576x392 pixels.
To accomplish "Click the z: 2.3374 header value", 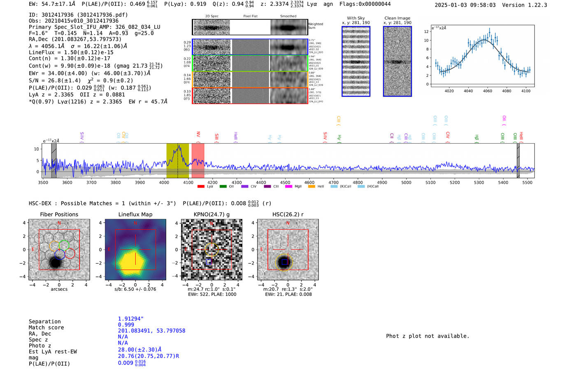I will (x=282, y=4).
